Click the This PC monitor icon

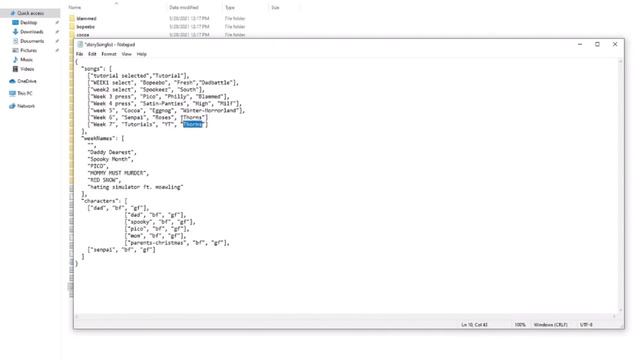coord(12,93)
